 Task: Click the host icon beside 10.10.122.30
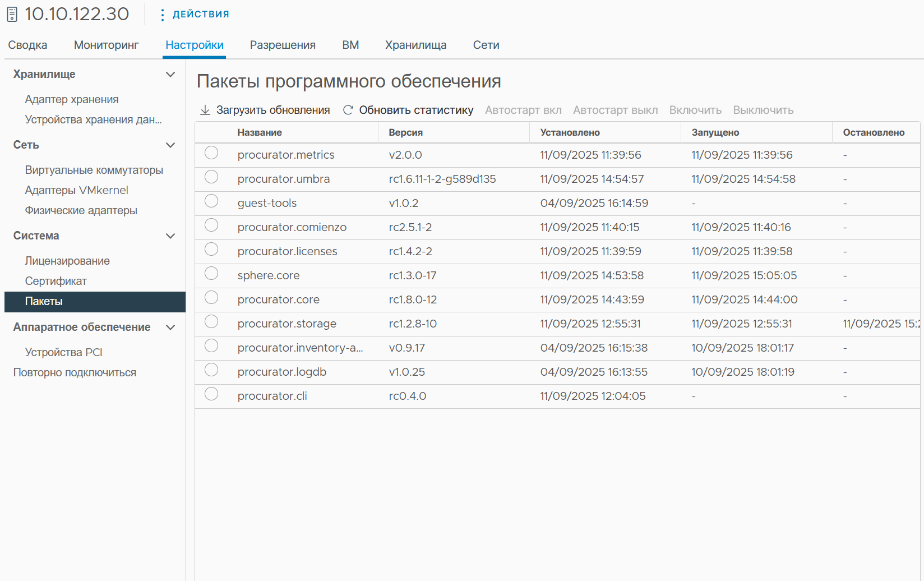(12, 14)
